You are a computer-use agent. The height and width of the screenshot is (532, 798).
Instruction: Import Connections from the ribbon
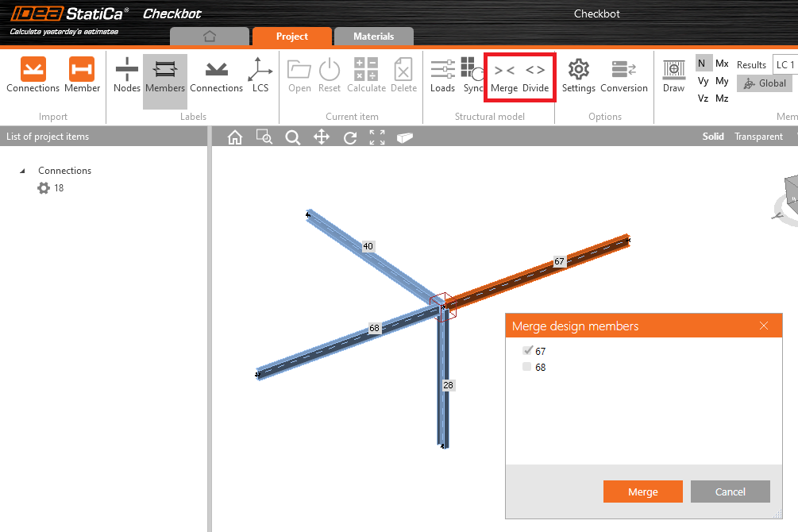[33, 75]
